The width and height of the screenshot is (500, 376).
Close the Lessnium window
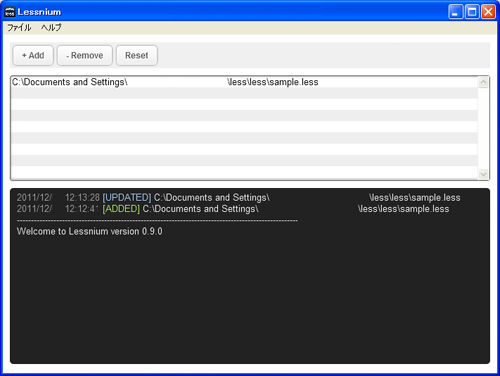(488, 12)
